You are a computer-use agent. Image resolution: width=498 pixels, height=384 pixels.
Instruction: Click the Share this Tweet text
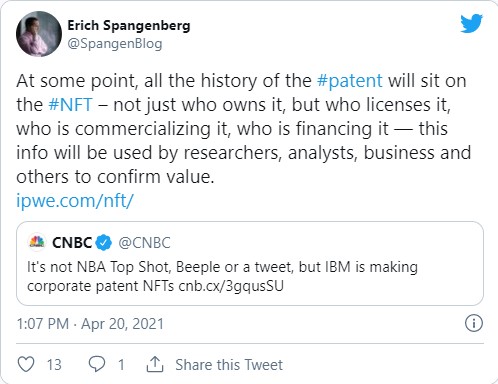pyautogui.click(x=229, y=365)
